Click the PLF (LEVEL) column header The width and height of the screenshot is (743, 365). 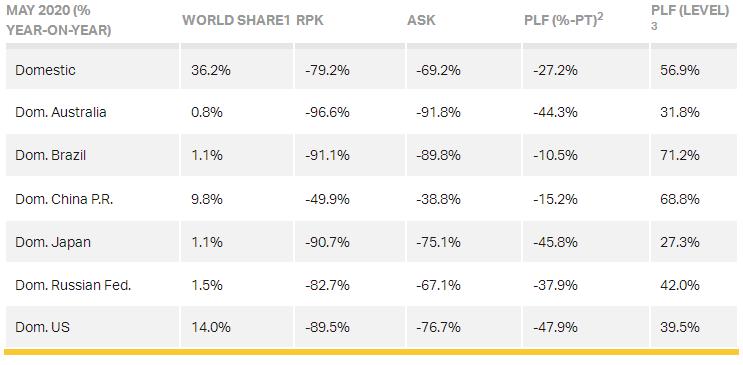point(690,16)
